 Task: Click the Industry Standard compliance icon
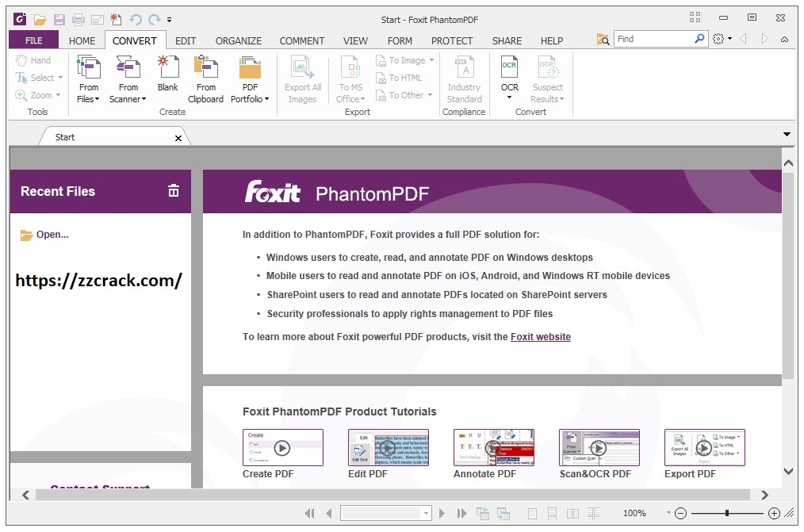click(464, 79)
